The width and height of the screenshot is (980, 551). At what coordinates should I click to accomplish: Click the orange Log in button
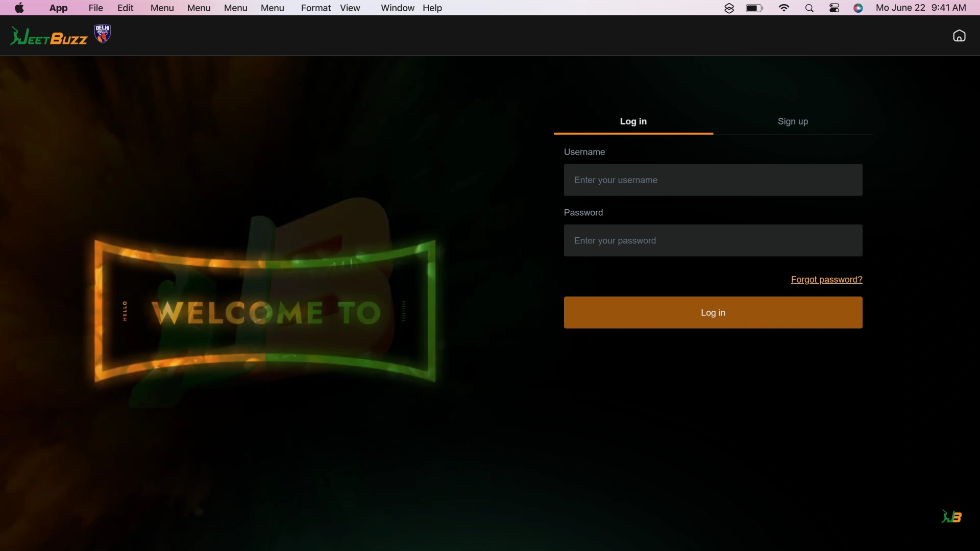click(713, 312)
